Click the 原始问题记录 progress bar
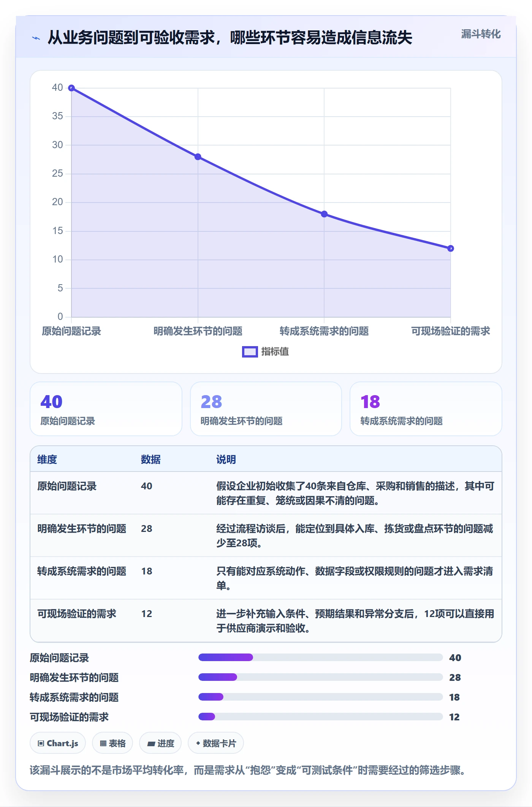 [321, 658]
